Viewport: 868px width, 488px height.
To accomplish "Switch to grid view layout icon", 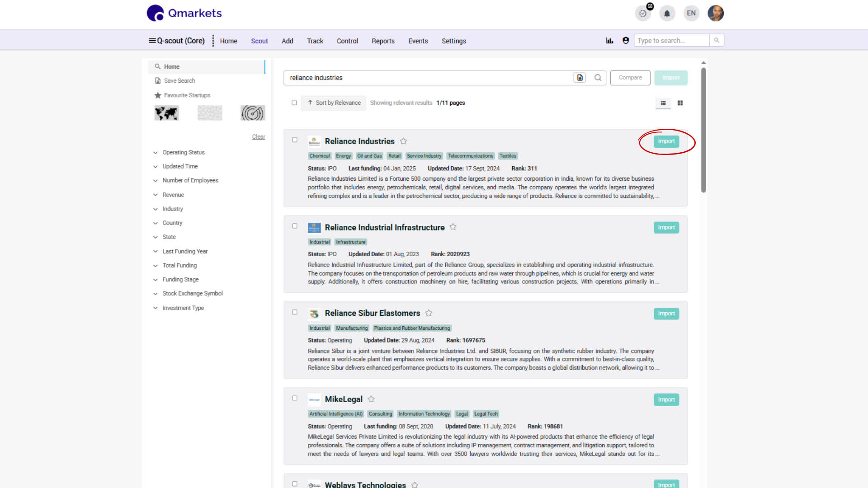I will (680, 103).
